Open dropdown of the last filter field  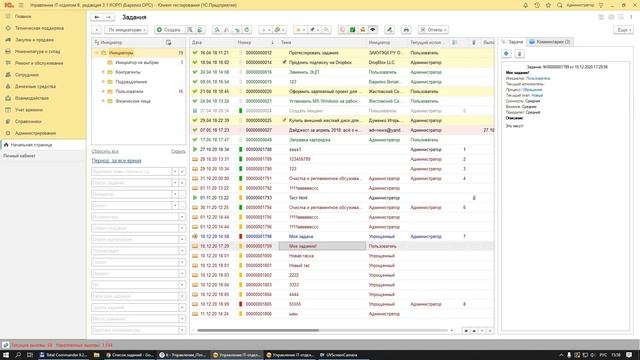coord(182,330)
